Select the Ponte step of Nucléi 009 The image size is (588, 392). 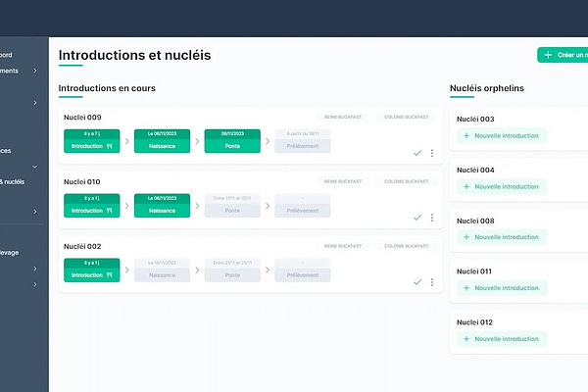pos(232,141)
